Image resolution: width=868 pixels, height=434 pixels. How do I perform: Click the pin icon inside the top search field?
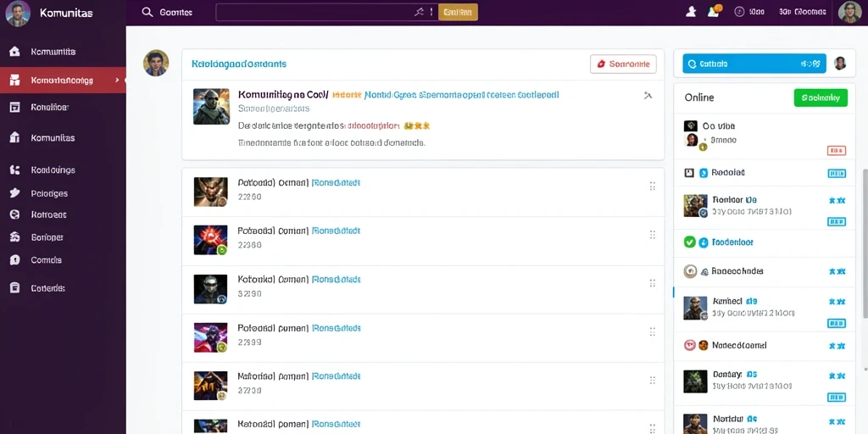click(x=419, y=12)
